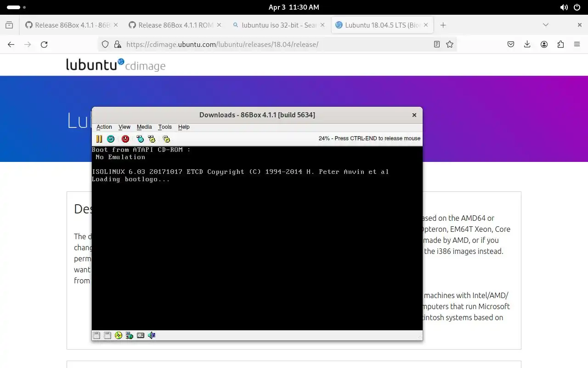
Task: Click floppy drive A status bar icon
Action: click(x=96, y=335)
